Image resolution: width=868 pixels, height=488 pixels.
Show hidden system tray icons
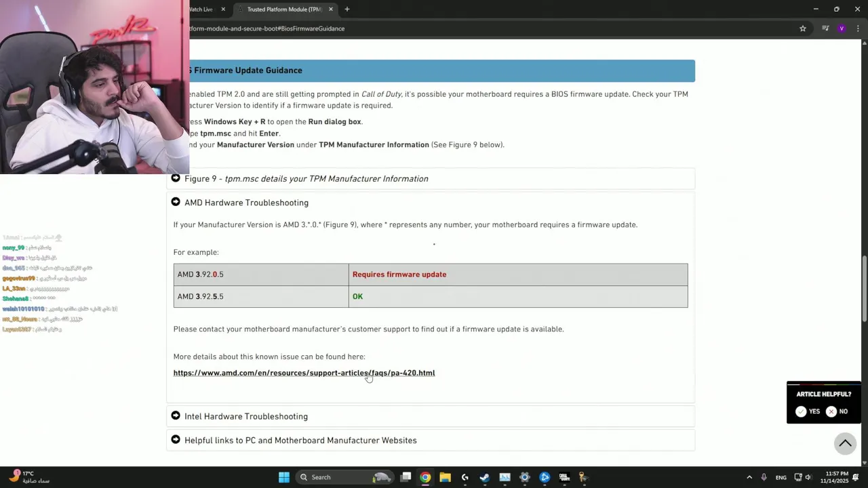tap(749, 477)
